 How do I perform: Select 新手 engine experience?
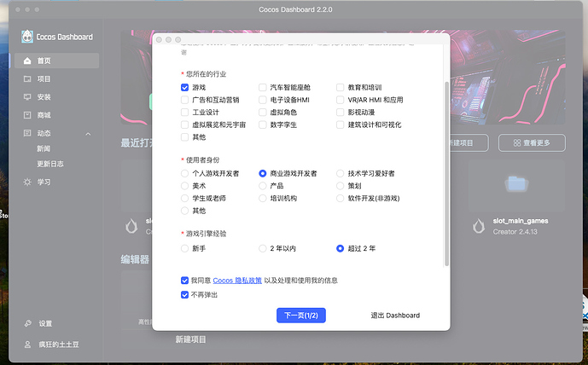pos(184,248)
